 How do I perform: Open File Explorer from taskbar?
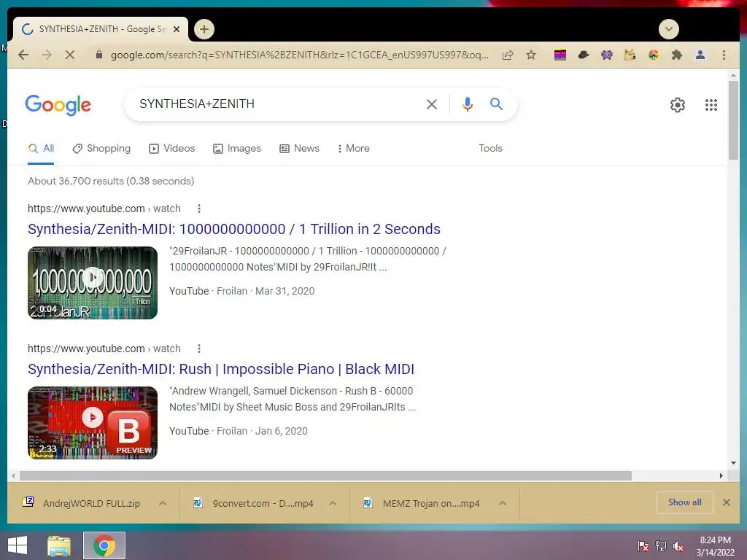tap(59, 545)
